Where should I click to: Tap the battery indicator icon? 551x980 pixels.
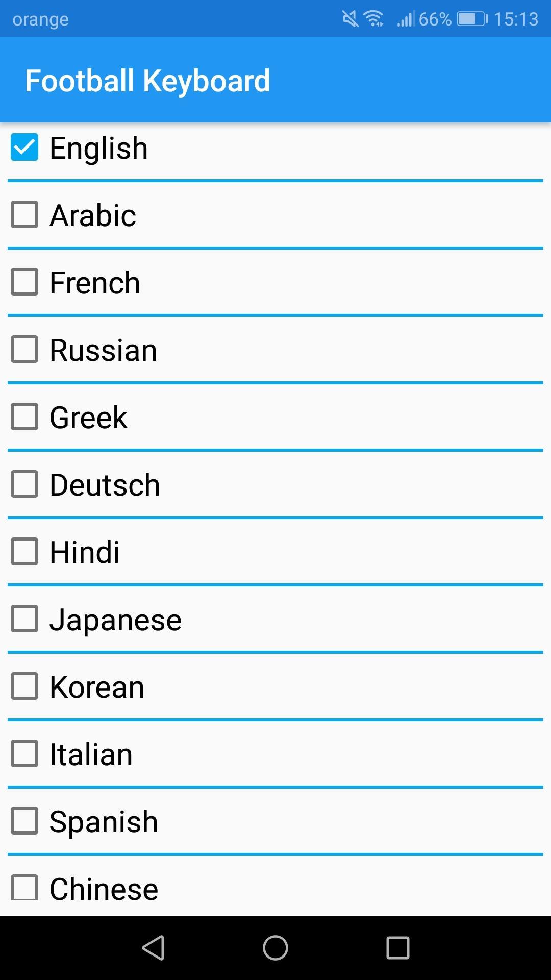(x=472, y=19)
